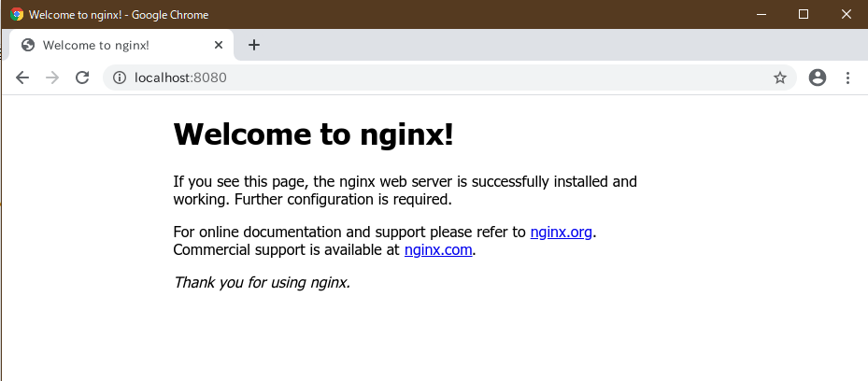Open the nginx.org link
The height and width of the screenshot is (381, 868).
coord(562,232)
